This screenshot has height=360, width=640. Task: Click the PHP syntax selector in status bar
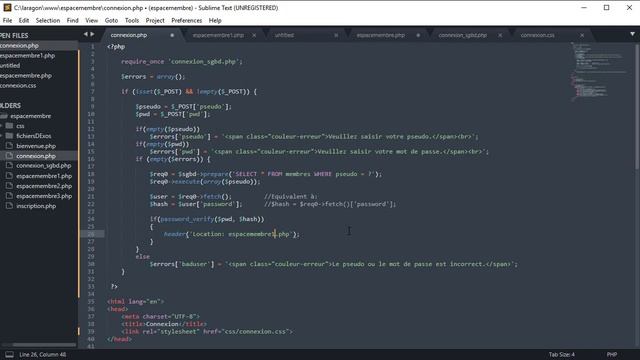click(x=611, y=354)
